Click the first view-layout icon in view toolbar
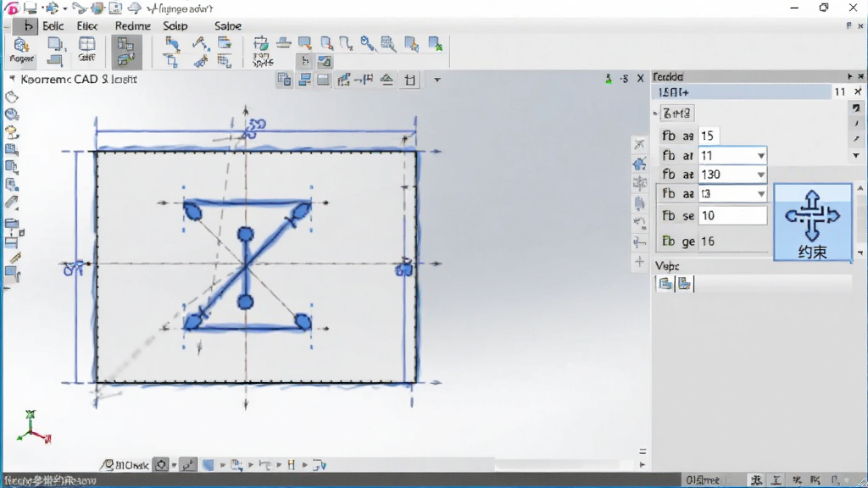 point(284,80)
